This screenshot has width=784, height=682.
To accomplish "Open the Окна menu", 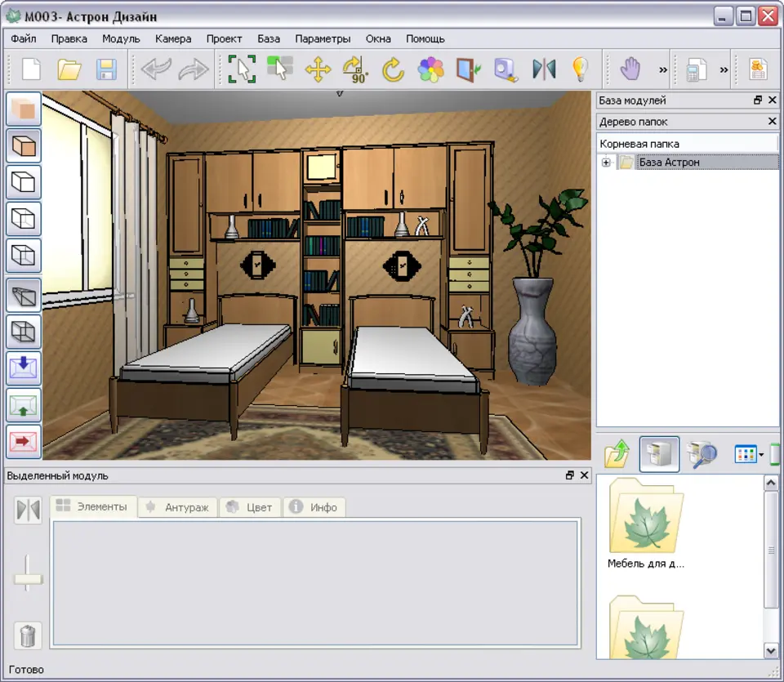I will pyautogui.click(x=378, y=38).
